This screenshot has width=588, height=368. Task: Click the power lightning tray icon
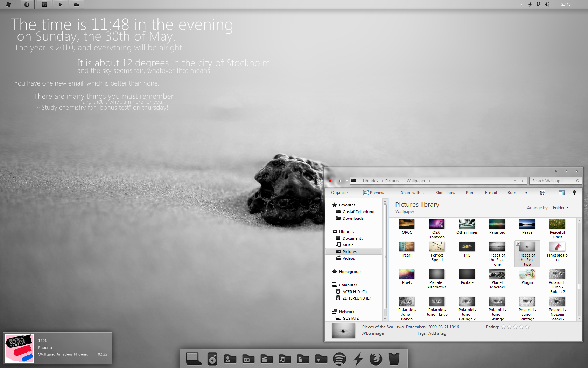(x=530, y=4)
